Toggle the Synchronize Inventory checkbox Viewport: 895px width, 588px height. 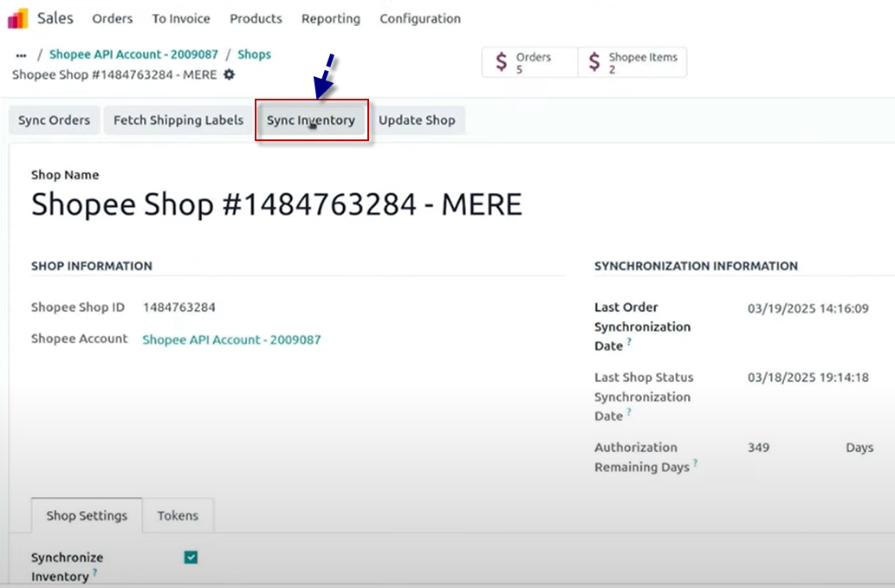click(x=191, y=557)
